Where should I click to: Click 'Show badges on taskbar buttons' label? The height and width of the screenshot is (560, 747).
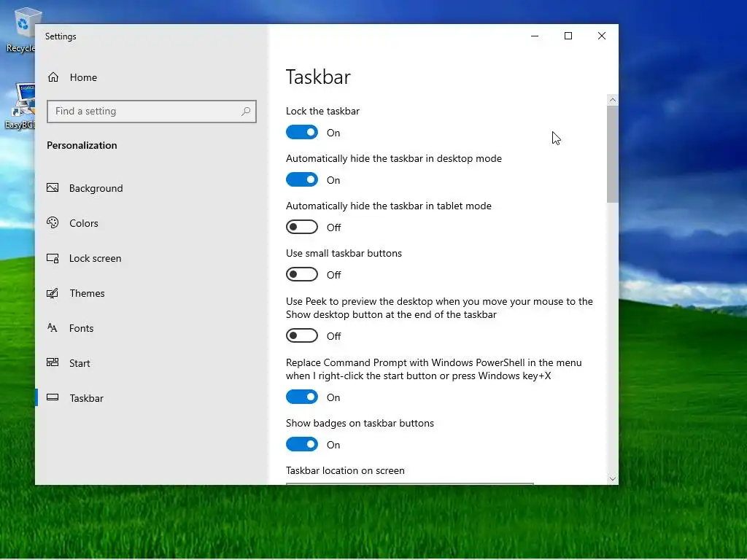[x=360, y=424]
